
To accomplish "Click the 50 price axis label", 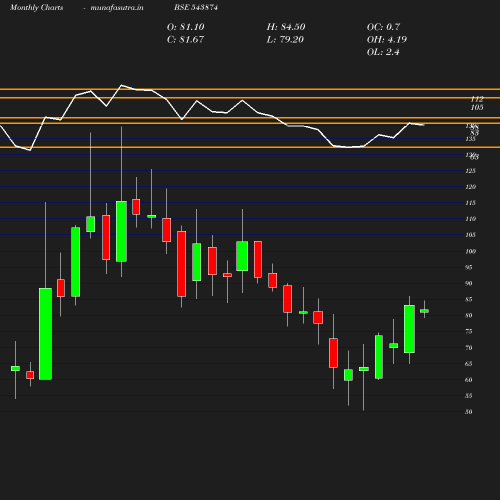I will click(x=469, y=411).
